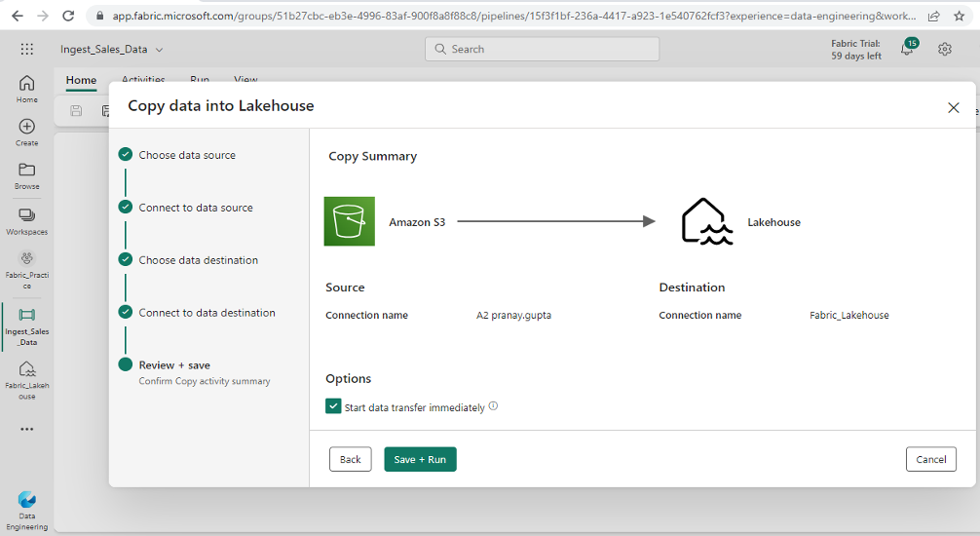Open Create in left sidebar
Viewport: 980px width, 536px height.
(27, 133)
